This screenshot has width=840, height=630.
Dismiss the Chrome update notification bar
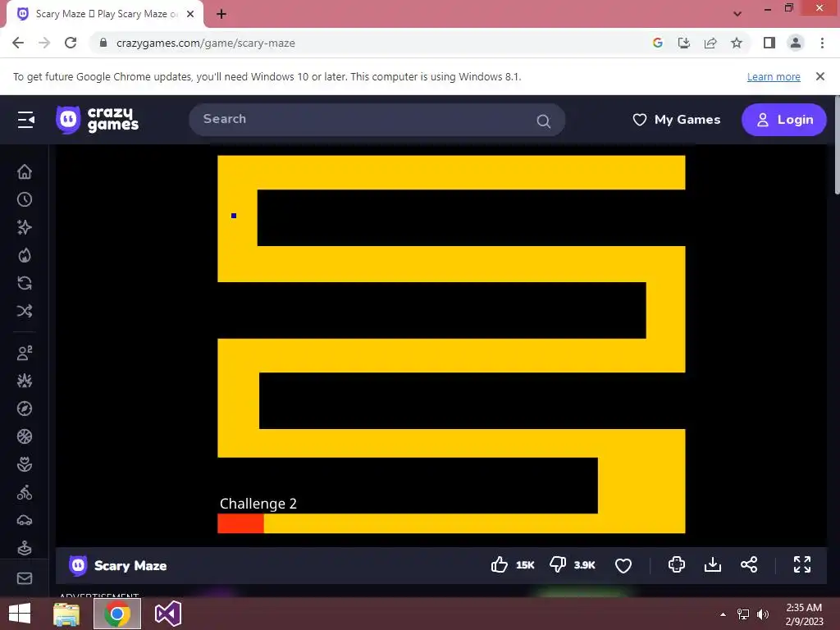coord(820,76)
